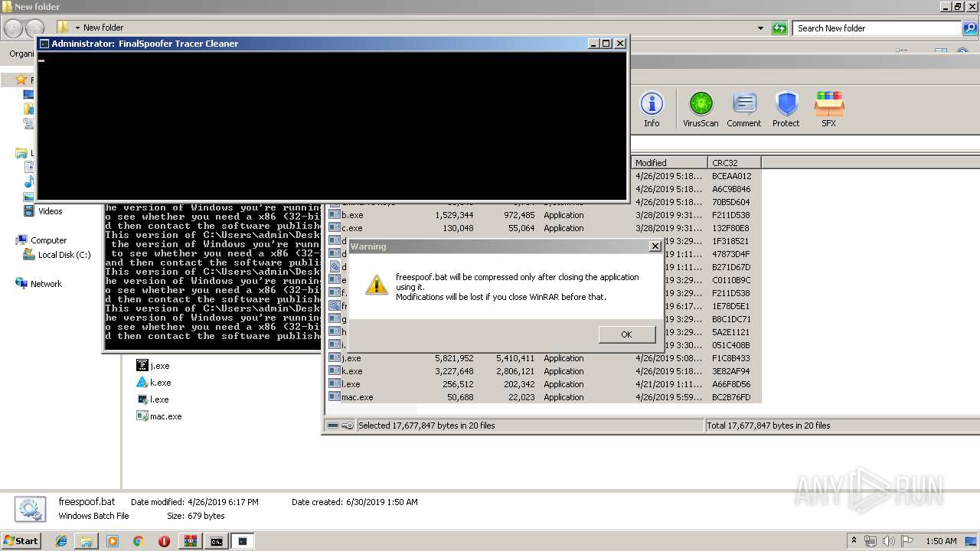Open Computer in Explorer navigation pane
Image resolution: width=980 pixels, height=551 pixels.
pyautogui.click(x=42, y=240)
